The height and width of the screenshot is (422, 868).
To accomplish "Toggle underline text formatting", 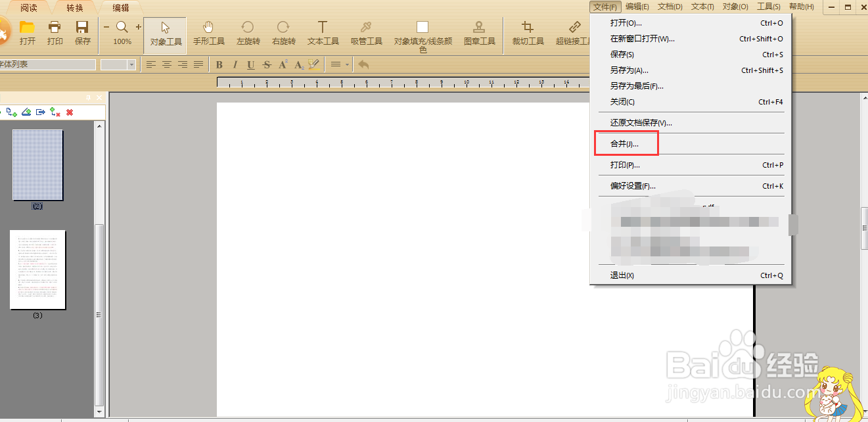I will coord(250,64).
